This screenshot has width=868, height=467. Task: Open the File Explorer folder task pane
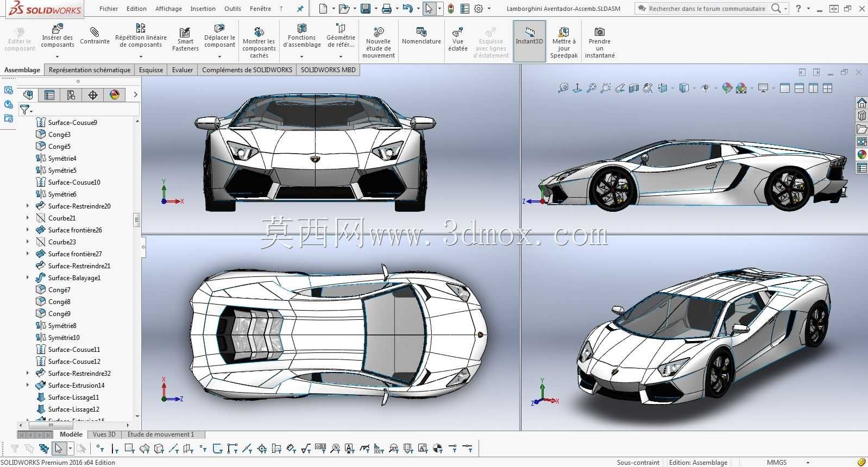pyautogui.click(x=861, y=129)
